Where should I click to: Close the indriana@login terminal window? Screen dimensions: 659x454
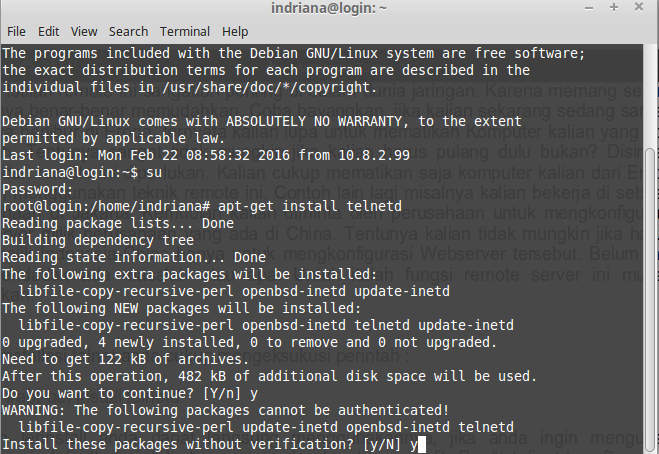(639, 7)
